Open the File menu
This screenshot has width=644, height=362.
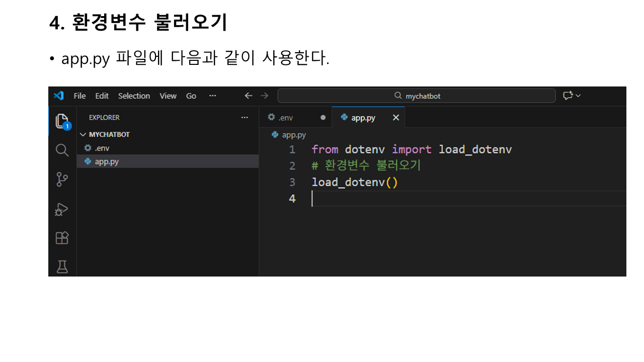79,96
